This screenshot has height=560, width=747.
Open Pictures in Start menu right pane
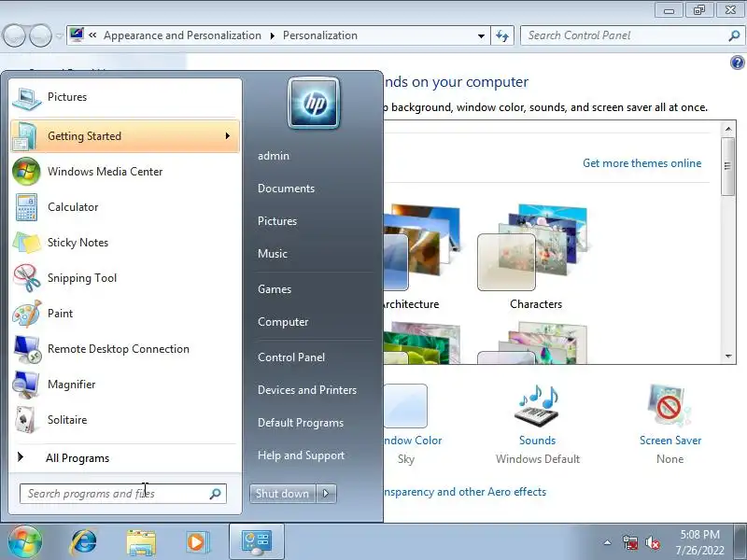tap(277, 221)
